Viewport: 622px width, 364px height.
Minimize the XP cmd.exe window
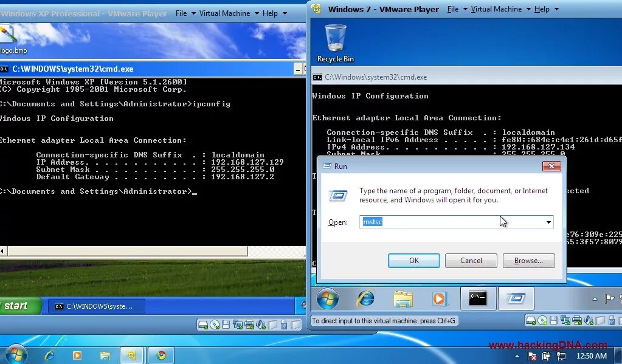coord(299,69)
